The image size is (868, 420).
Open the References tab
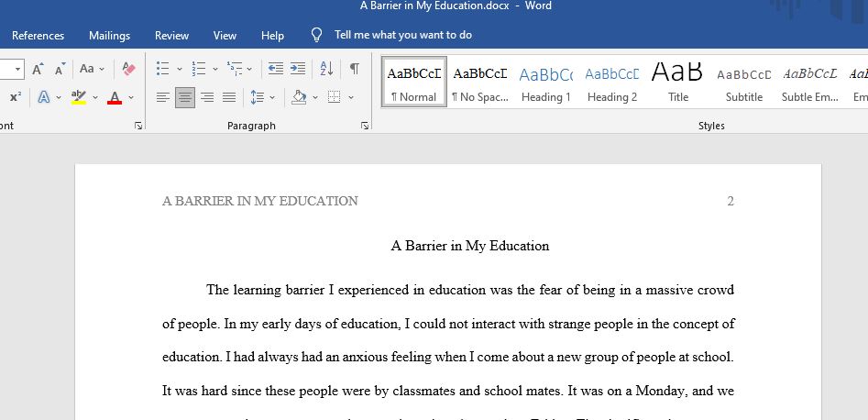pyautogui.click(x=38, y=36)
